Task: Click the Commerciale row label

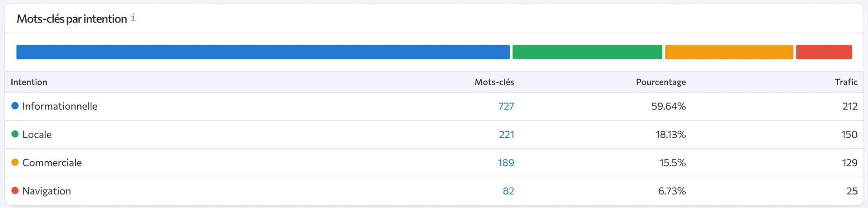Action: click(x=52, y=163)
